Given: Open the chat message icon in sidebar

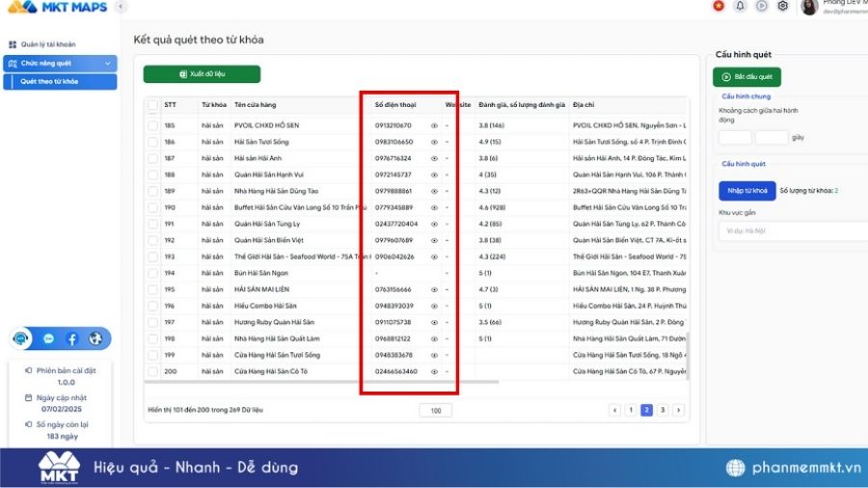Looking at the screenshot, I should click(x=49, y=339).
